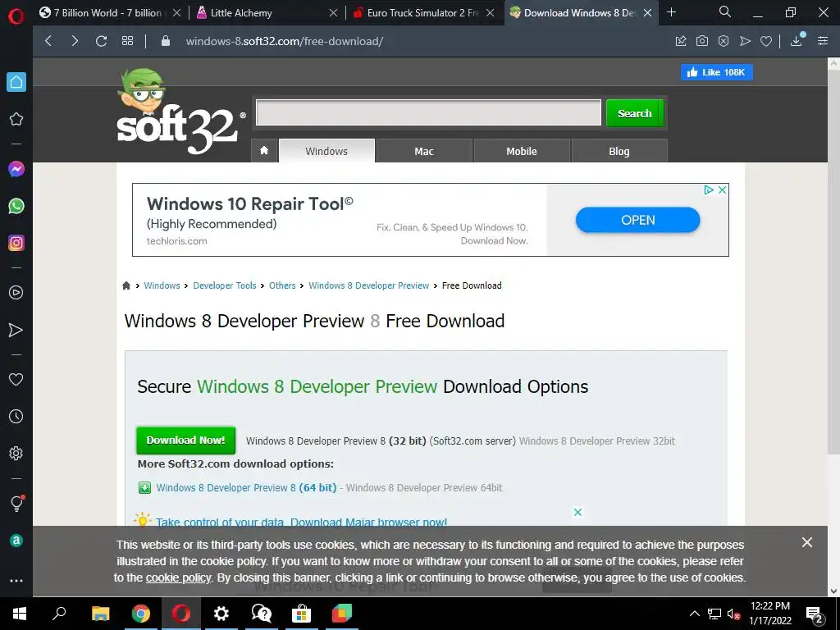
Task: Open a new tab with plus button
Action: point(671,12)
